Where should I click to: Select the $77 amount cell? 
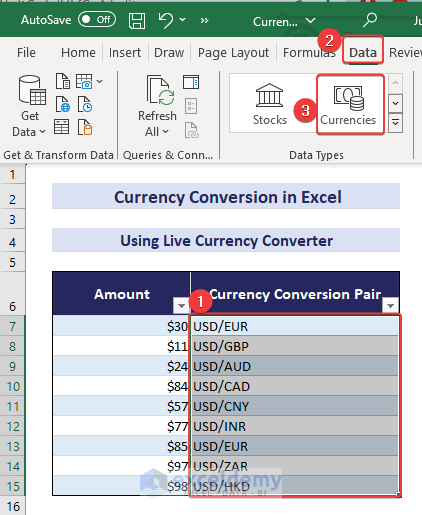coord(121,426)
